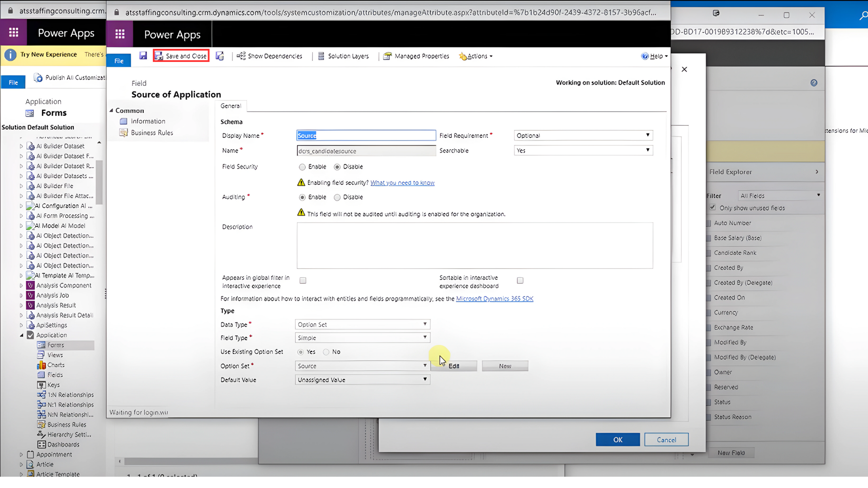Select Information in Common section
This screenshot has height=488, width=868.
click(148, 121)
